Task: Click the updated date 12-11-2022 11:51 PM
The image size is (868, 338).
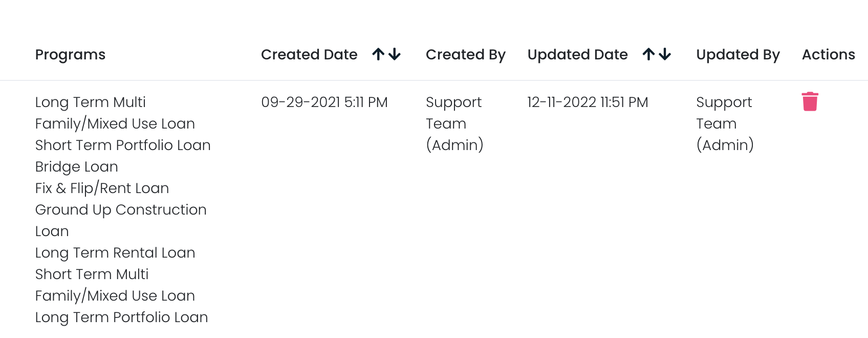Action: tap(587, 102)
